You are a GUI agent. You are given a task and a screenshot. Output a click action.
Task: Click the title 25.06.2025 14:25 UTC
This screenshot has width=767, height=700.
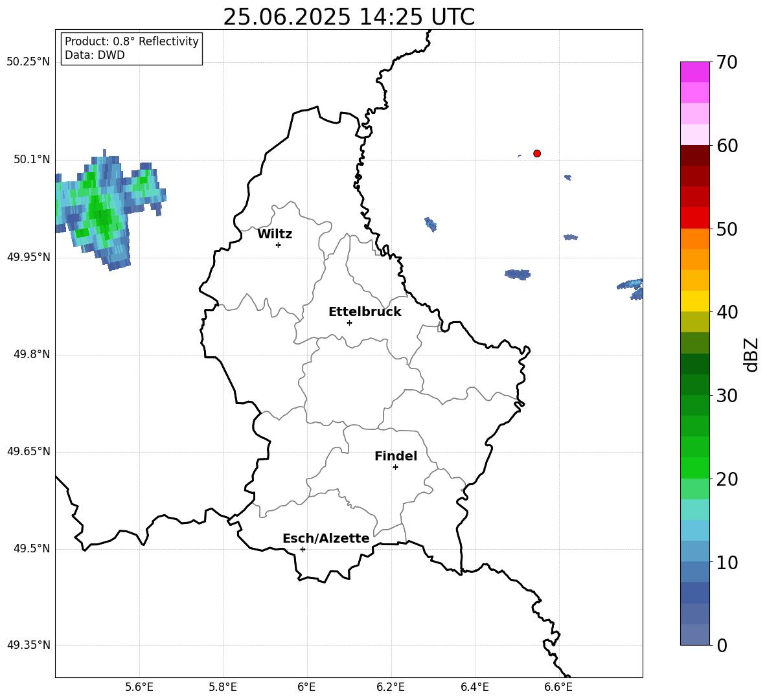tap(349, 17)
